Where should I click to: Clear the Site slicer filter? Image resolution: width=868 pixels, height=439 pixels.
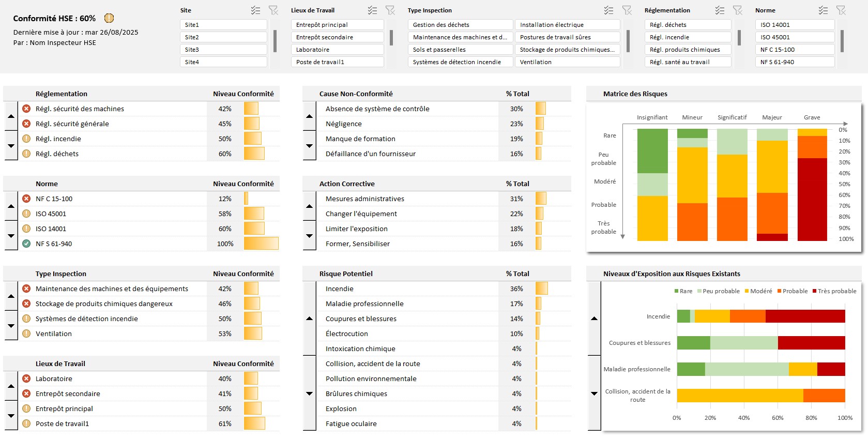pos(273,10)
